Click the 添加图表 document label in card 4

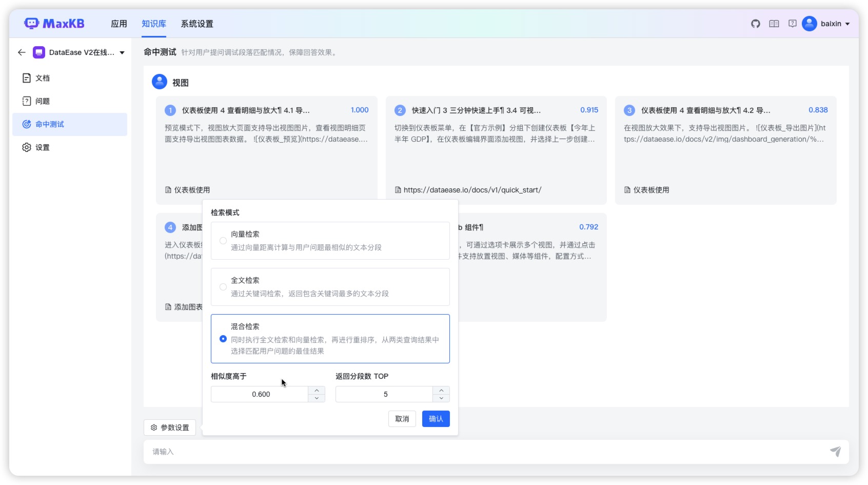click(x=188, y=307)
